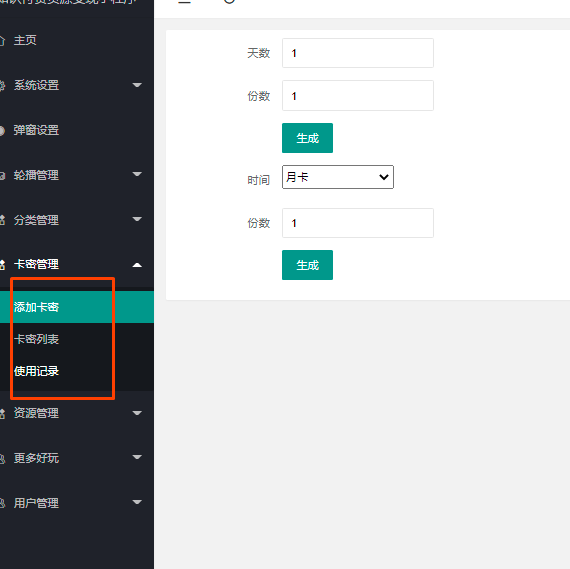Focus the 天数 input field
The image size is (570, 569).
click(x=358, y=53)
